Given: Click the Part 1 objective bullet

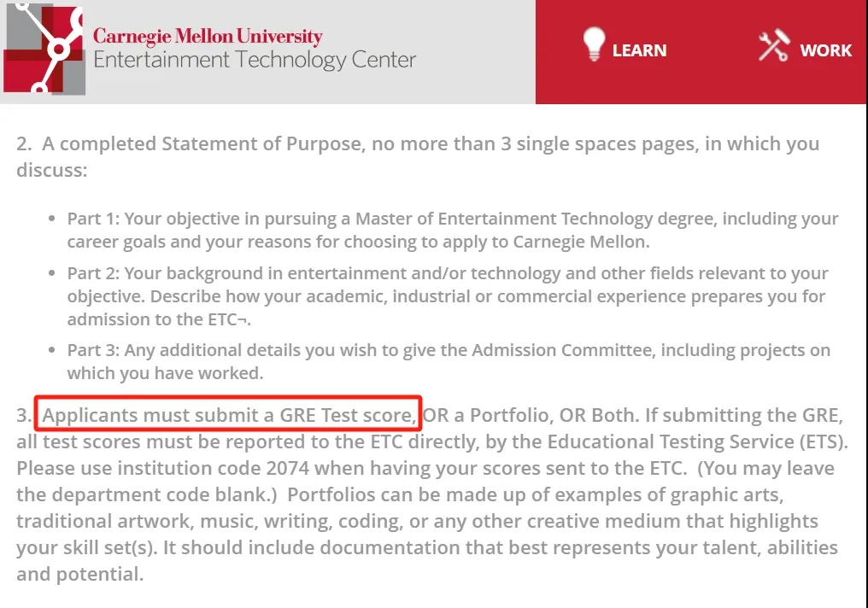Looking at the screenshot, I should (x=453, y=231).
